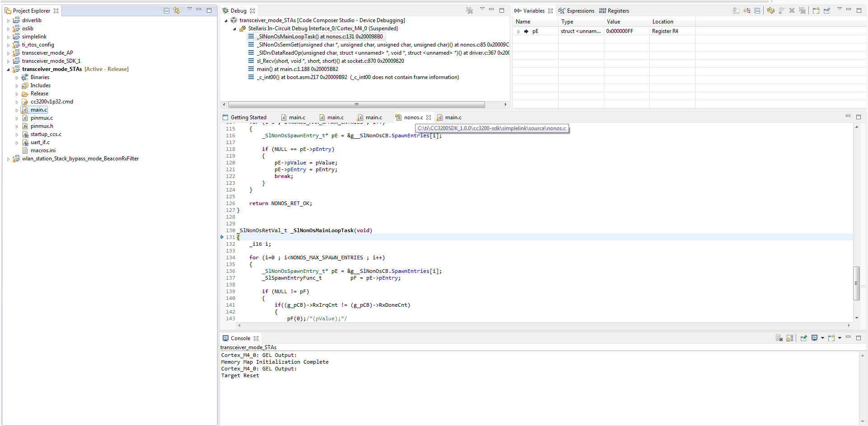Switch to the Registers tab
868x426 pixels.
click(614, 11)
